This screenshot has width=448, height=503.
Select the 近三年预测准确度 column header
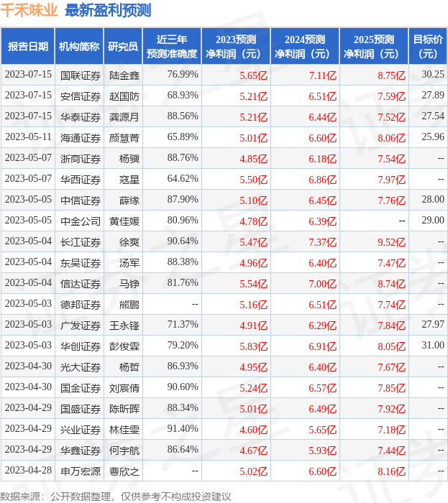tap(172, 47)
